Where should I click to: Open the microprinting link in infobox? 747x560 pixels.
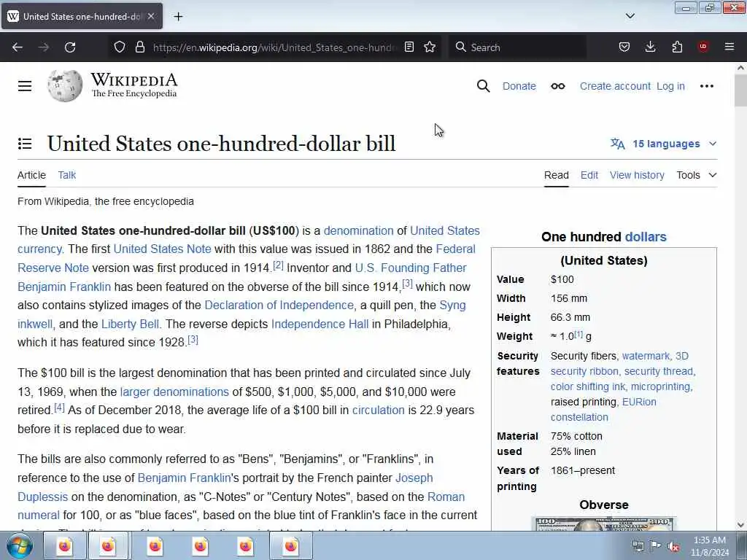point(659,386)
